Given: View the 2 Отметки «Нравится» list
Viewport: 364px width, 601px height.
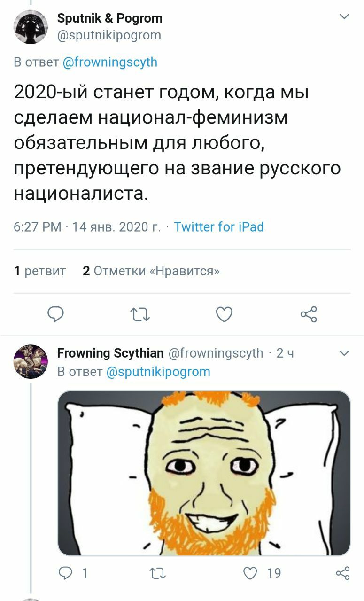Looking at the screenshot, I should (151, 271).
